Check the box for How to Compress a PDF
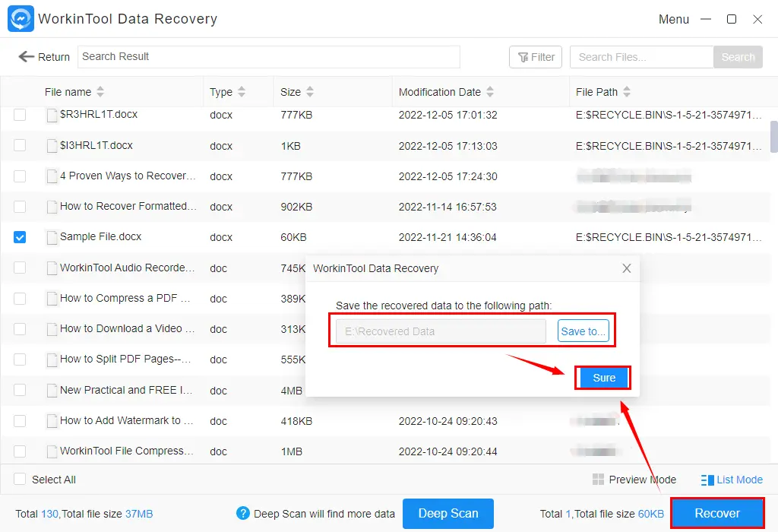 (x=20, y=299)
